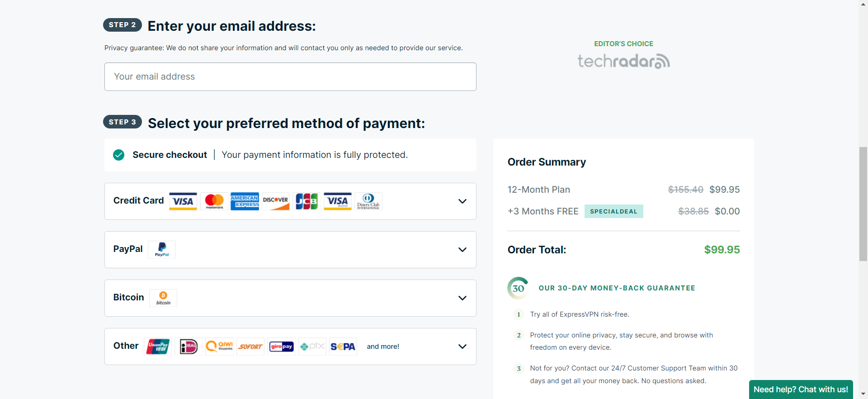Expand the Bitcoin payment chevron
868x399 pixels.
(462, 298)
